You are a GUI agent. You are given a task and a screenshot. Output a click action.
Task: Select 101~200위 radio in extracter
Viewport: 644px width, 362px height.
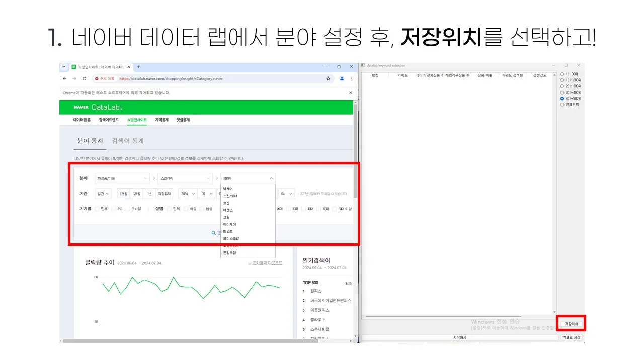point(562,80)
